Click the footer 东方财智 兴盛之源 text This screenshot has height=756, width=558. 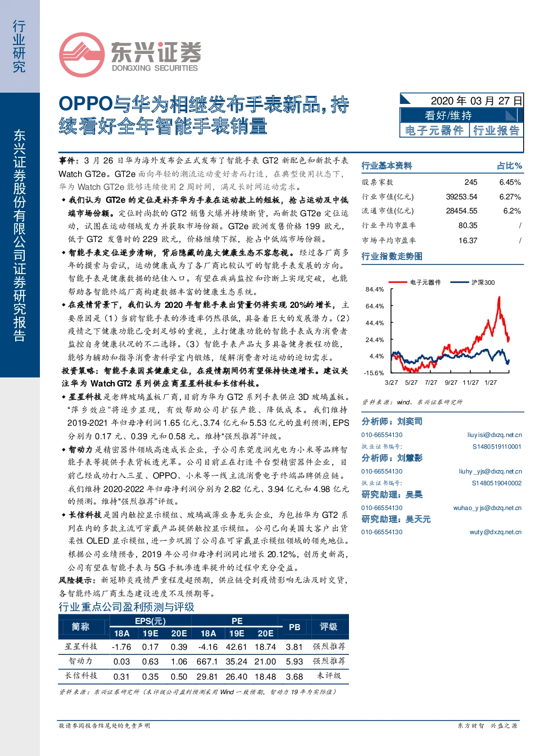[487, 726]
